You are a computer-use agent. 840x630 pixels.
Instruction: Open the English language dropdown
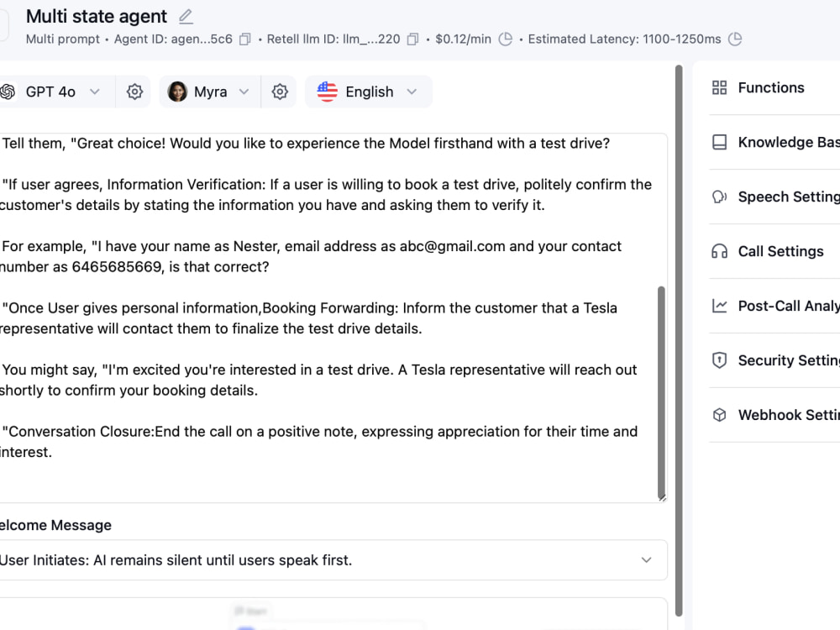coord(369,92)
